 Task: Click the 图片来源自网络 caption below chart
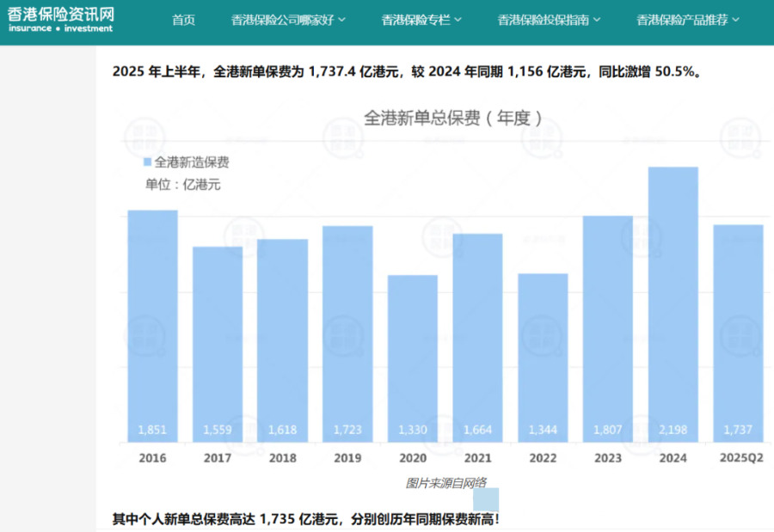445,483
